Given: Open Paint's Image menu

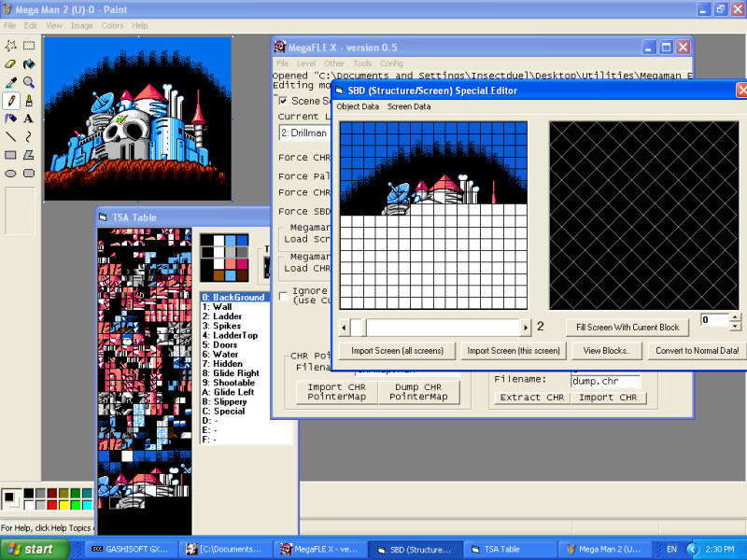Looking at the screenshot, I should [x=82, y=26].
